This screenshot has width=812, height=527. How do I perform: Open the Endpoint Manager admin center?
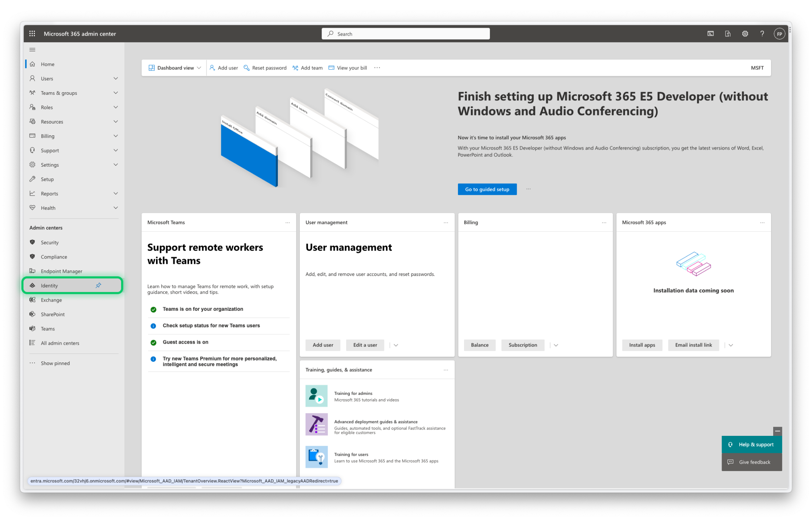(x=61, y=271)
